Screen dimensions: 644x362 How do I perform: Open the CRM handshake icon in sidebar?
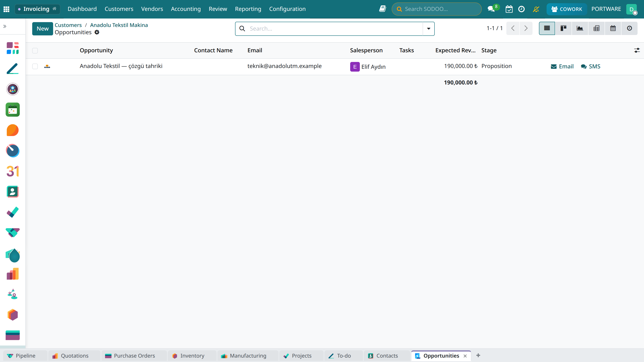(12, 233)
